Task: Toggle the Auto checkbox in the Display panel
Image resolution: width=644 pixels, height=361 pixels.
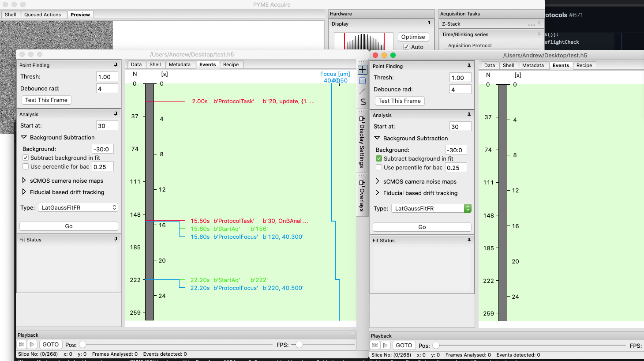Action: point(408,46)
